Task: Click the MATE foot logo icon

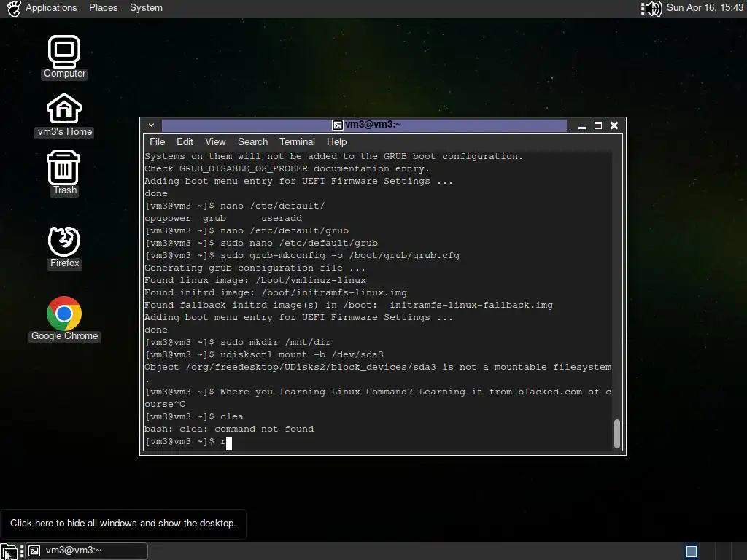Action: tap(14, 8)
